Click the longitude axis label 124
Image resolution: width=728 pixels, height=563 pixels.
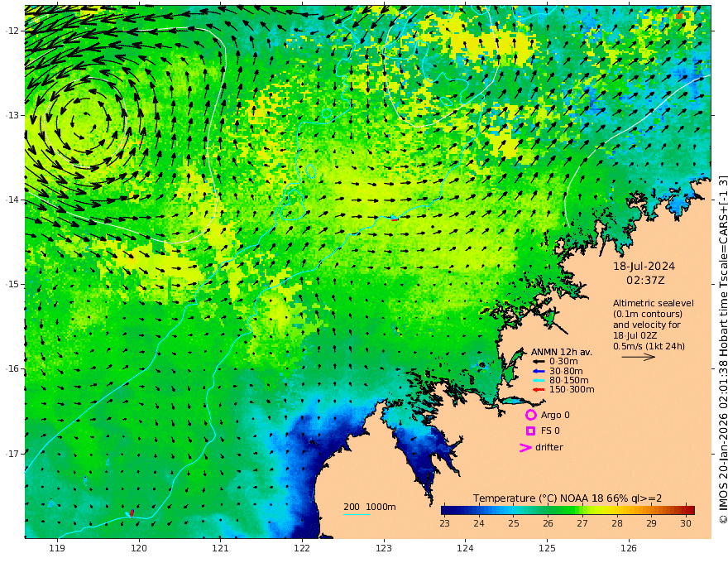click(x=465, y=549)
